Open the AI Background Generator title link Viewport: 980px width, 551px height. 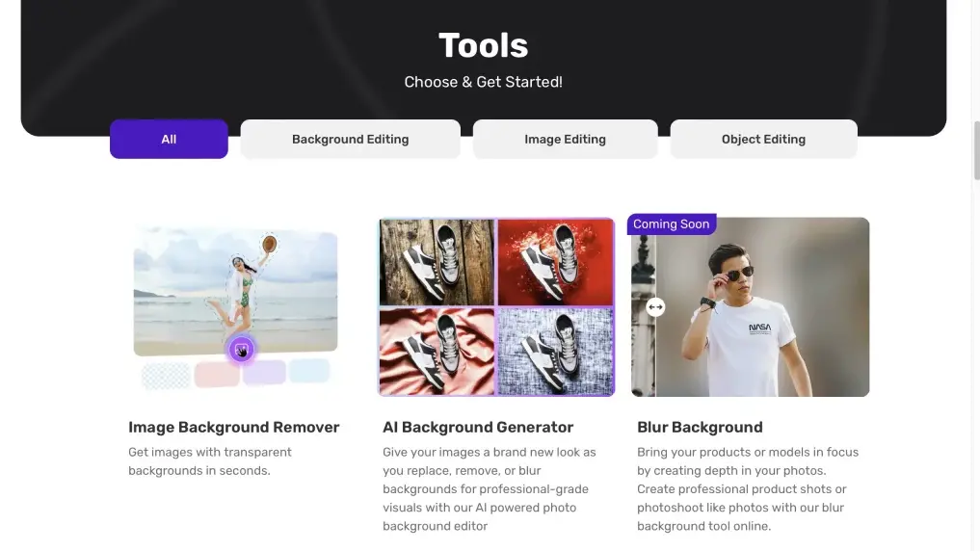(x=478, y=428)
